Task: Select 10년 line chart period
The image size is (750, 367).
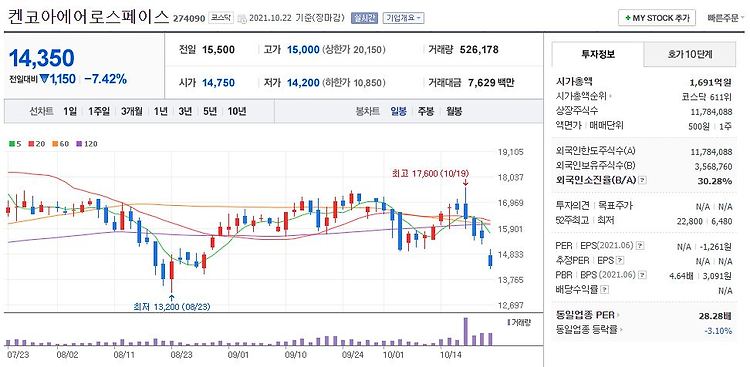Action: coord(237,111)
